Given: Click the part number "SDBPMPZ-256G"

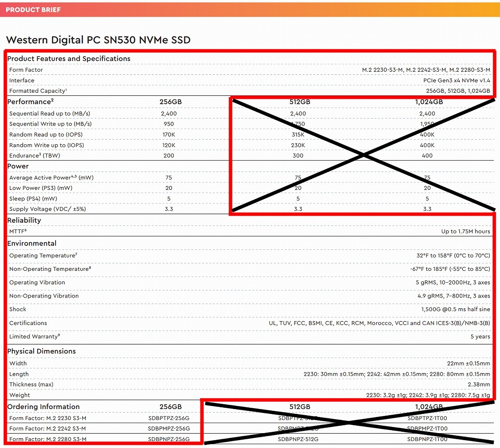Looking at the screenshot, I should point(169,429).
